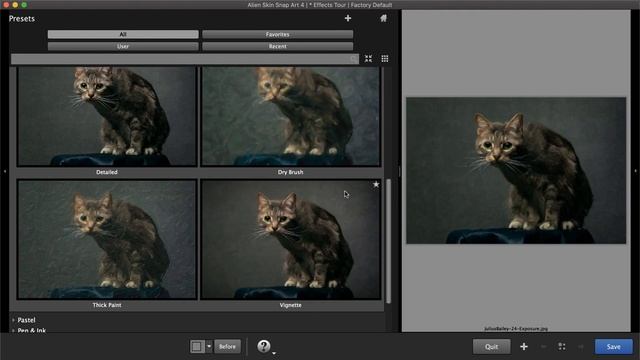Screen dimensions: 640x360
Task: Select the Favorites presets tab
Action: click(x=278, y=34)
